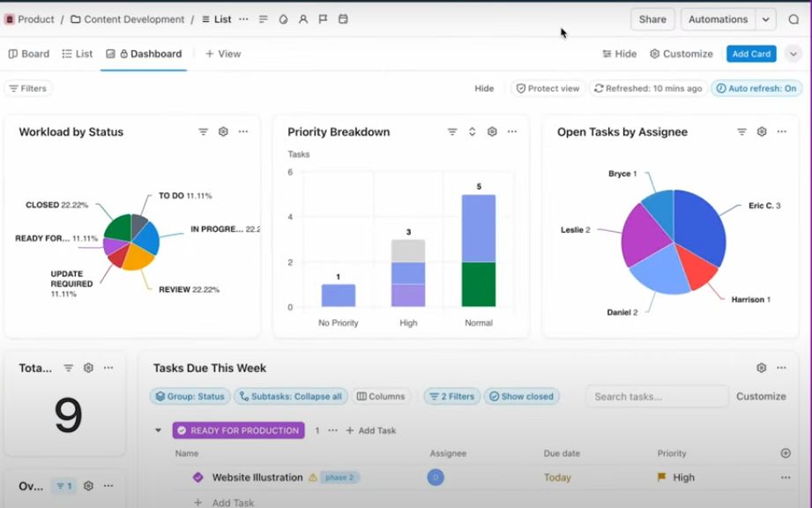This screenshot has width=812, height=508.
Task: Click the assignee person icon in the top bar
Action: [x=303, y=19]
